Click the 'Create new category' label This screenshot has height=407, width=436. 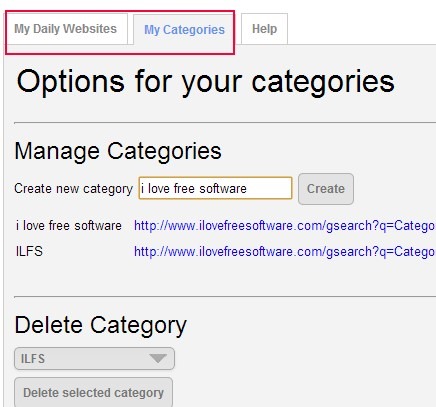click(x=73, y=189)
